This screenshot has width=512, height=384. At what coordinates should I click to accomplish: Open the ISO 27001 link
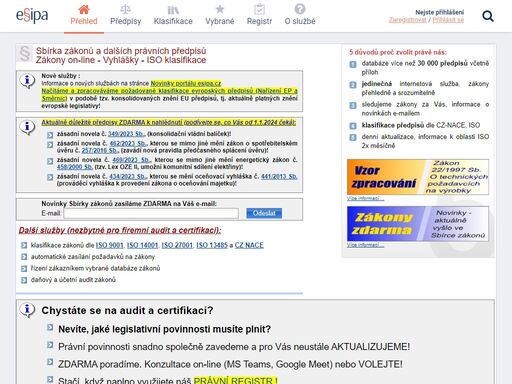(x=177, y=245)
